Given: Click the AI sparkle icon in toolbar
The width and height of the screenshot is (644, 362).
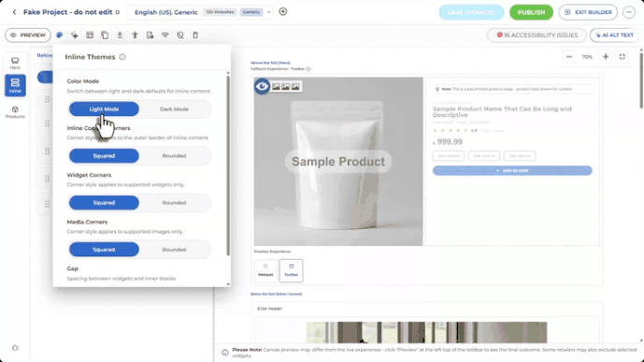Looking at the screenshot, I should pyautogui.click(x=75, y=36).
